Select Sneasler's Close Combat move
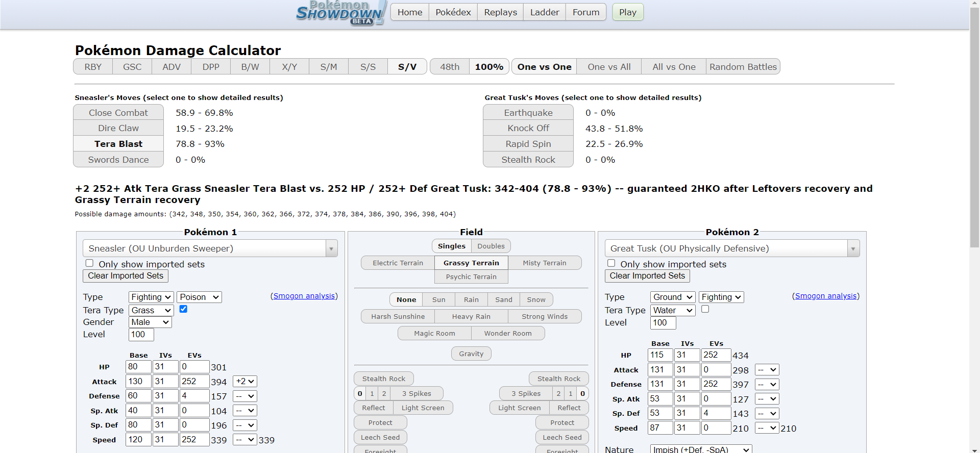This screenshot has height=453, width=980. point(118,113)
